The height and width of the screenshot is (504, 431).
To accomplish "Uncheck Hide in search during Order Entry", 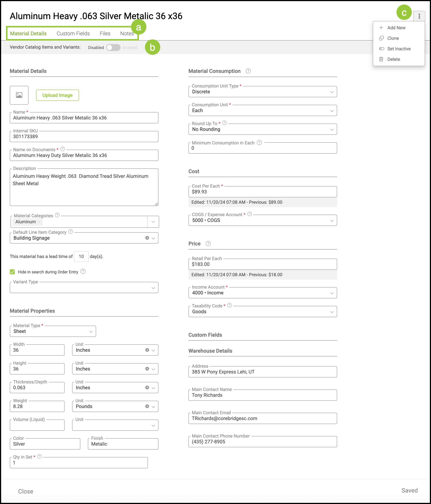I will (12, 272).
